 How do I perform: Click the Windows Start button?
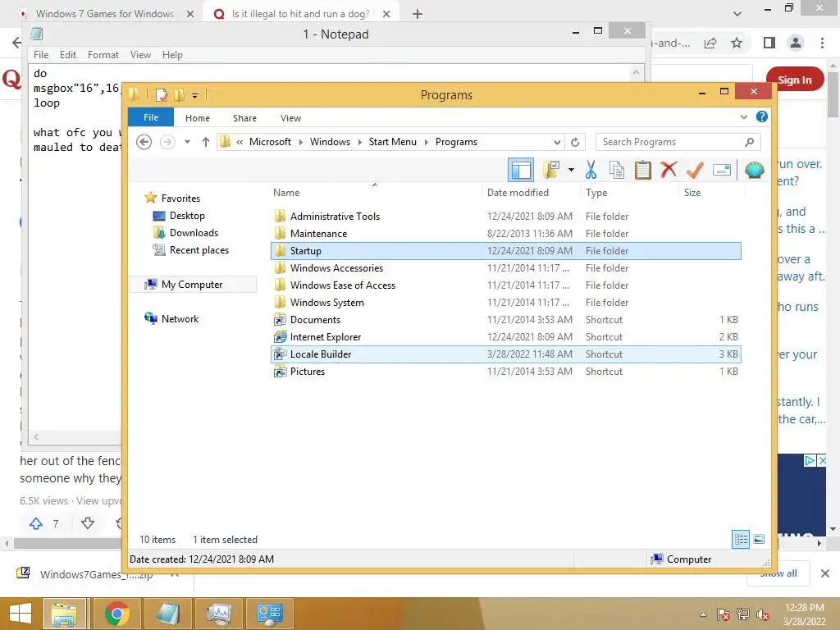coord(21,614)
